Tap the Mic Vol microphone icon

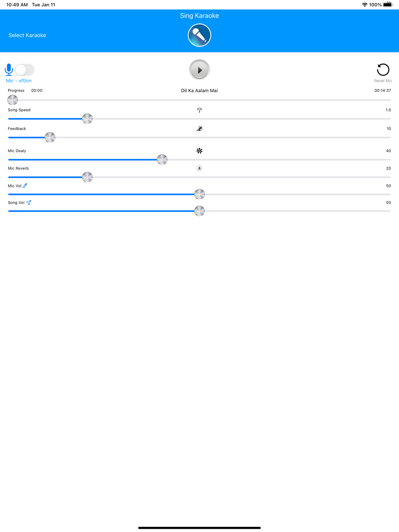coord(25,185)
